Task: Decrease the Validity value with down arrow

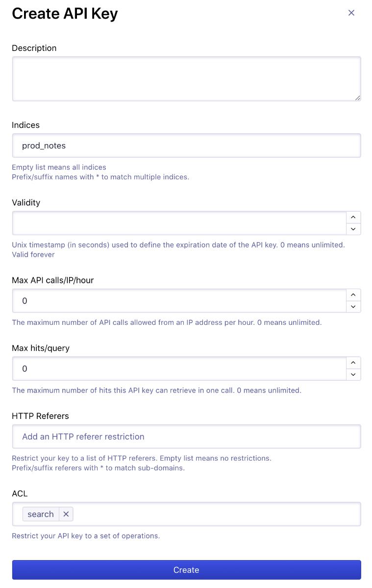Action: pos(353,229)
